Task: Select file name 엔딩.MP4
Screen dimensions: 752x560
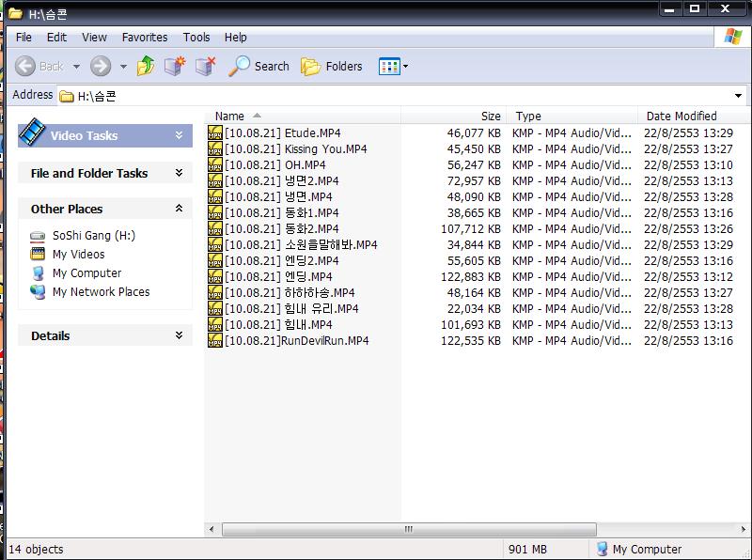Action: click(278, 276)
